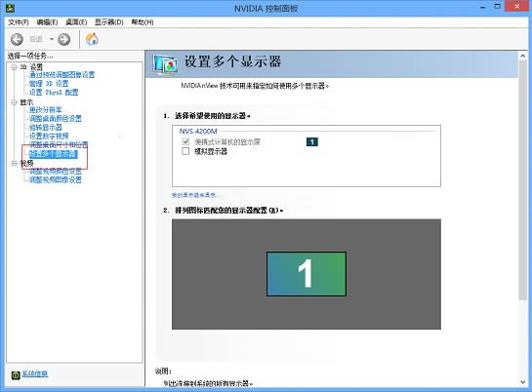Open the 文件(F) menu

click(19, 22)
